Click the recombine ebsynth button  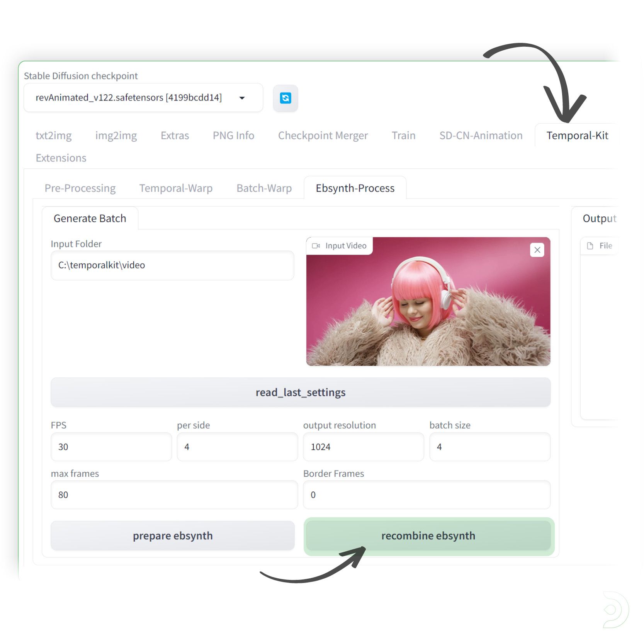coord(428,535)
